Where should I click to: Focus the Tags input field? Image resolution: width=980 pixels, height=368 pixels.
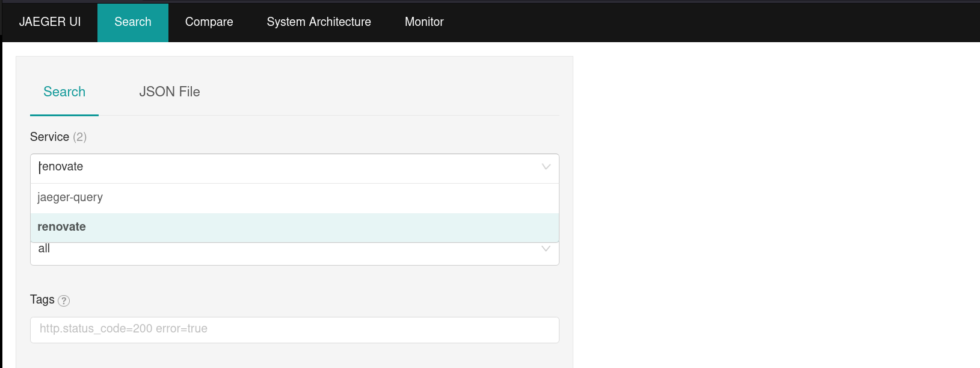[295, 330]
